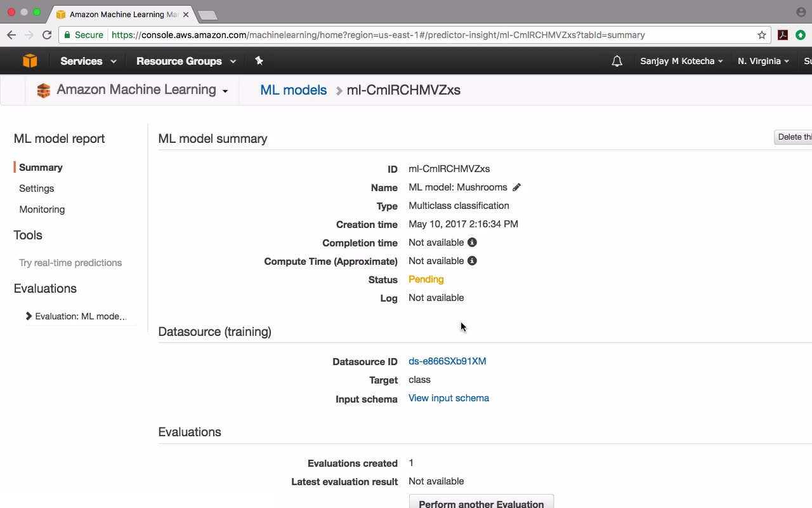Open the notifications bell icon
The image size is (812, 508).
tap(617, 61)
